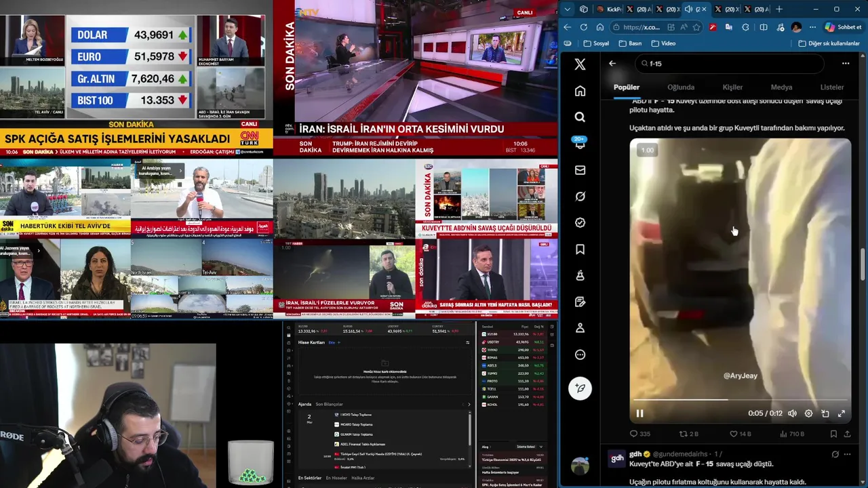Open Grok icon in X sidebar
The image size is (868, 488).
coord(580,197)
